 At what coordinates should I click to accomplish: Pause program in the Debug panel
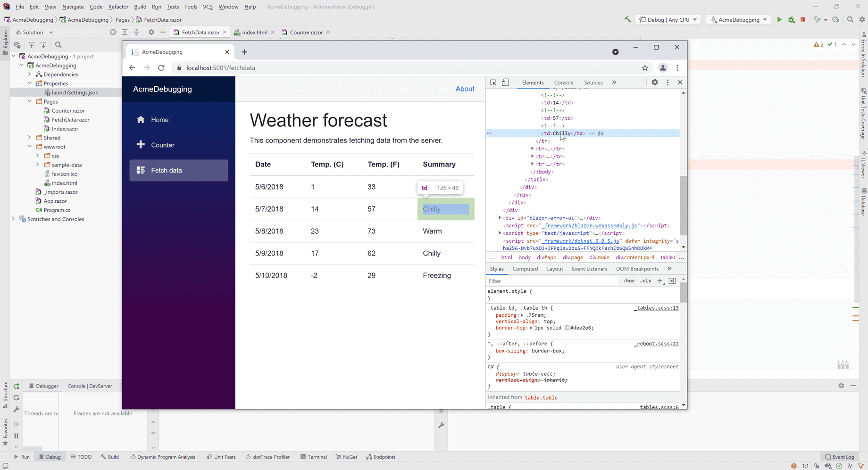pos(17,436)
